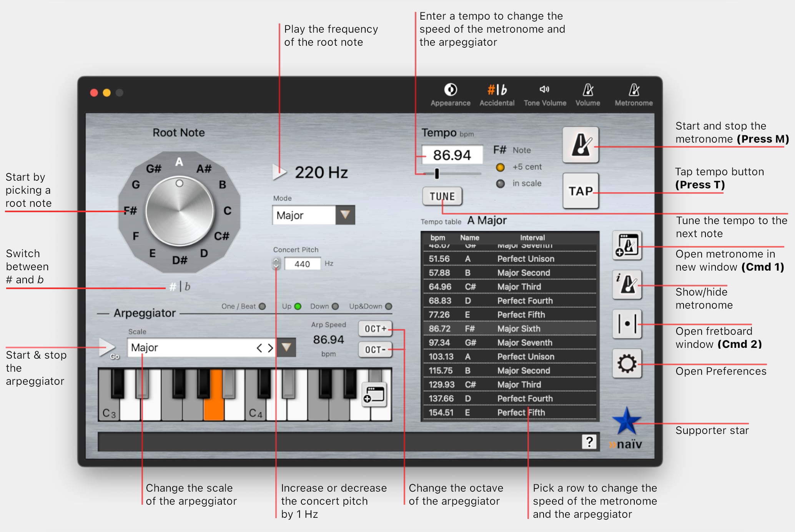Screen dimensions: 795x532
Task: Open the fretboard window
Action: pyautogui.click(x=627, y=324)
